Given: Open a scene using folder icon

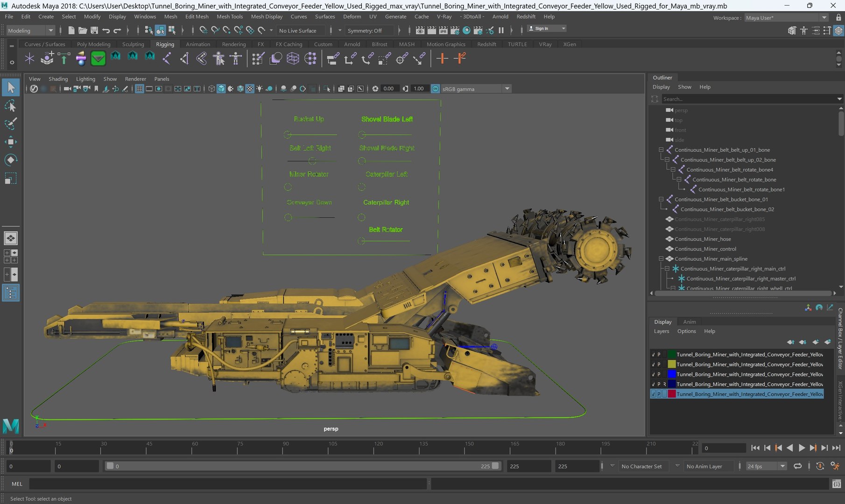Looking at the screenshot, I should pos(83,30).
